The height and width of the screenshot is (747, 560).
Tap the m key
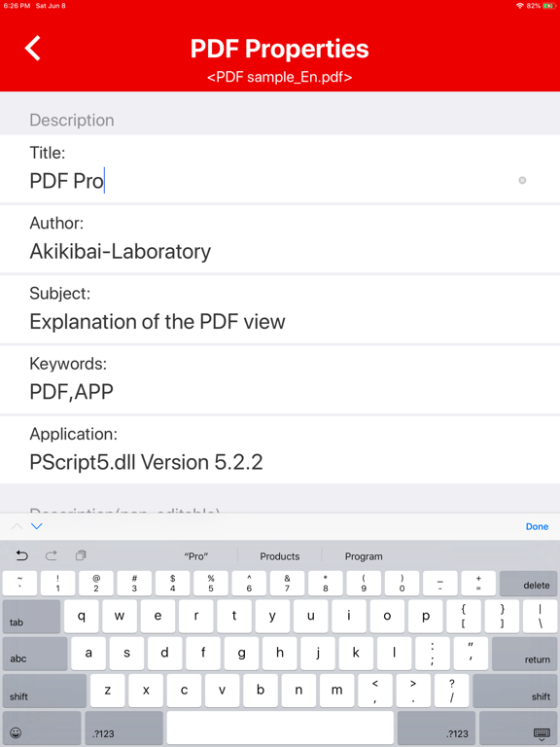coord(337,691)
